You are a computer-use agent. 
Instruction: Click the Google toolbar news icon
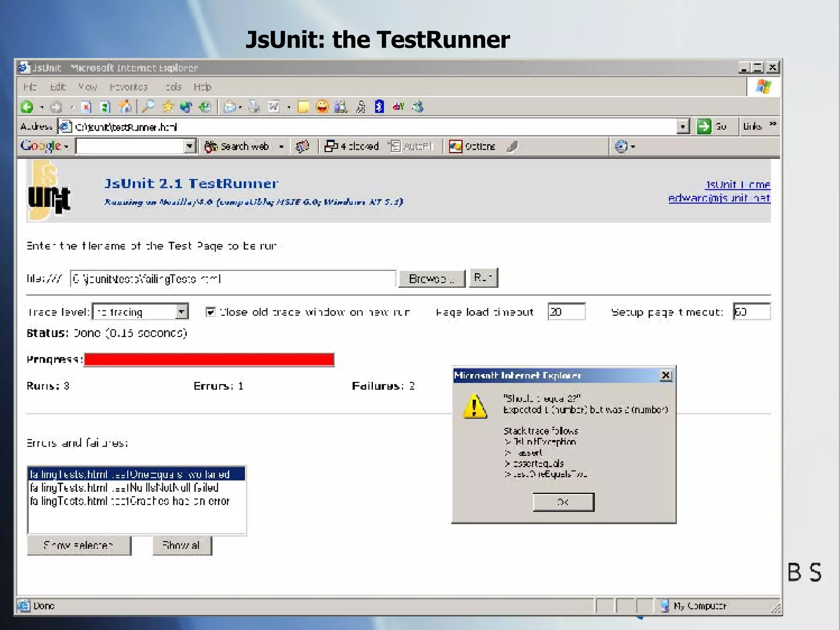click(x=303, y=146)
